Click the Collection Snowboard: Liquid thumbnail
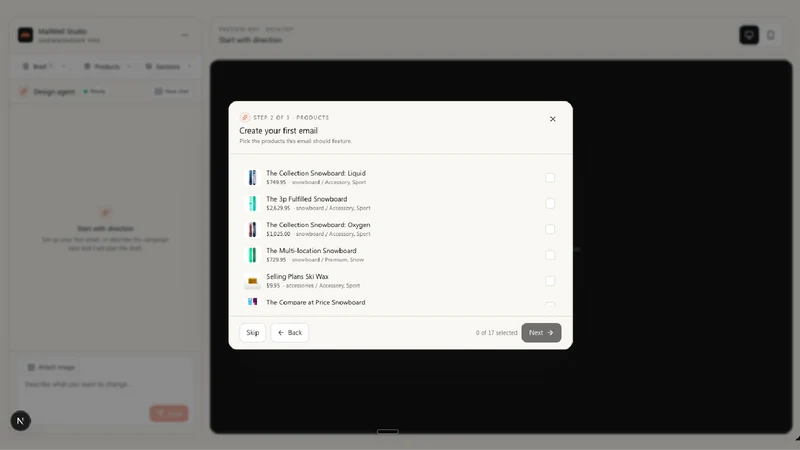This screenshot has height=450, width=800. tap(253, 178)
